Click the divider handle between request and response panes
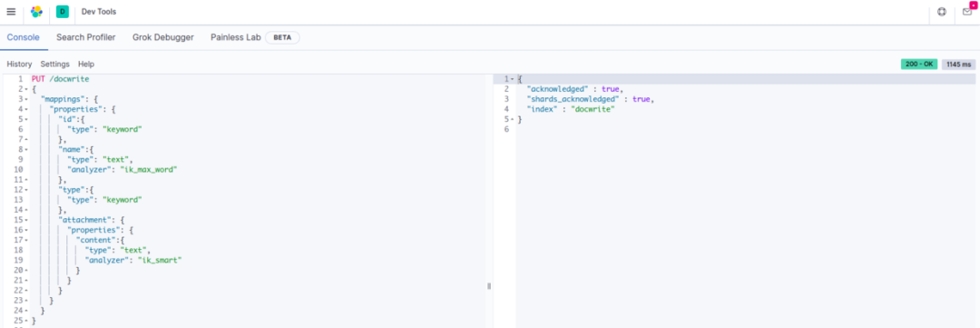The width and height of the screenshot is (980, 328). coord(489,285)
